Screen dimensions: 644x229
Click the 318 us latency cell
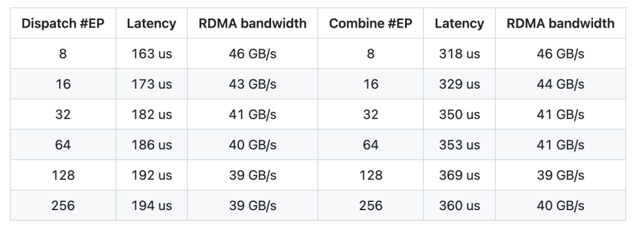pyautogui.click(x=459, y=53)
